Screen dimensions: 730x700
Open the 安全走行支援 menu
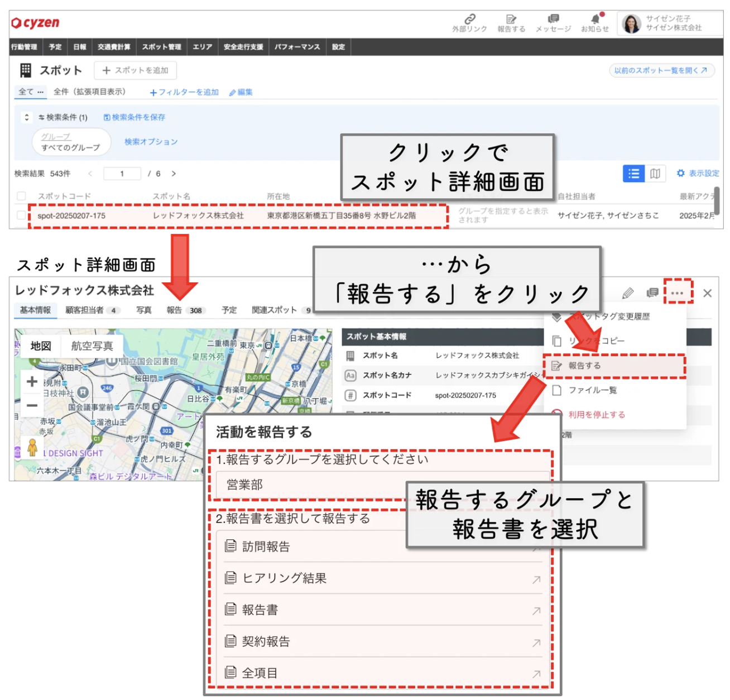point(243,47)
